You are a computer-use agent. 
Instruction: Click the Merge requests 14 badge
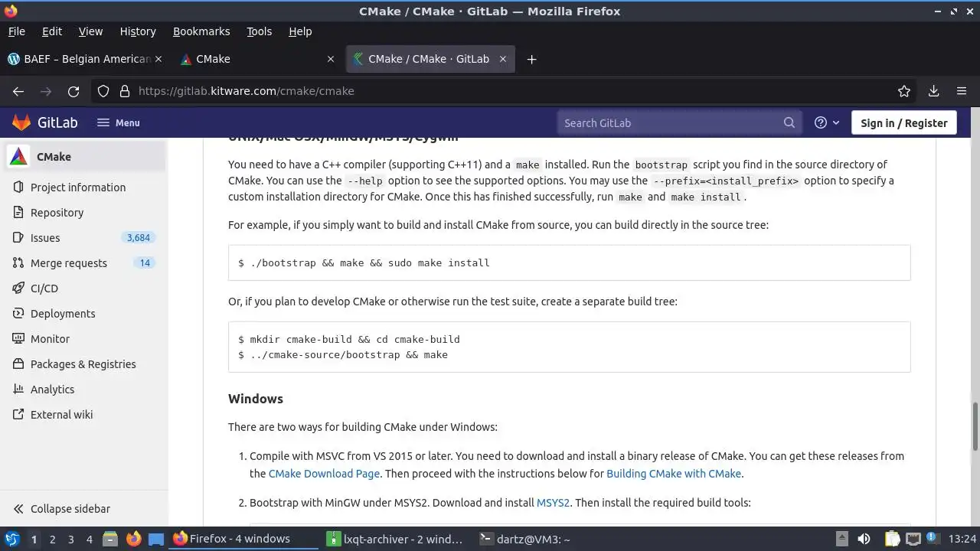pos(145,263)
